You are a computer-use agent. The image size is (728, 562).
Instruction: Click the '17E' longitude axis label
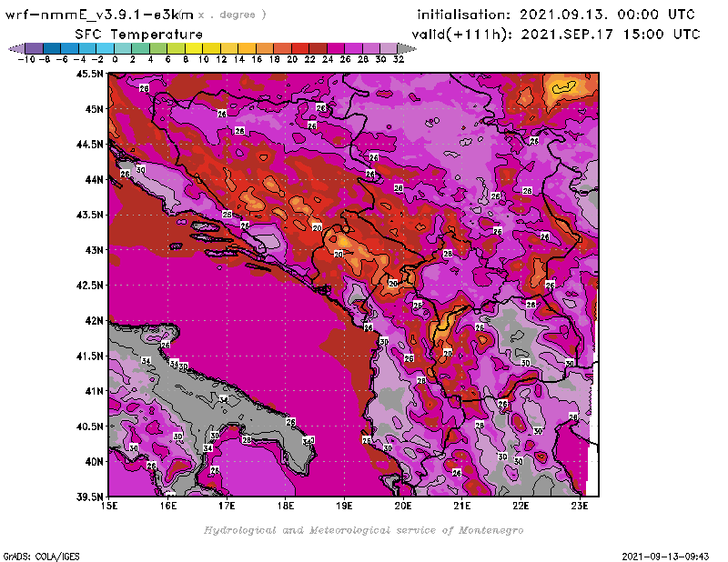point(227,507)
